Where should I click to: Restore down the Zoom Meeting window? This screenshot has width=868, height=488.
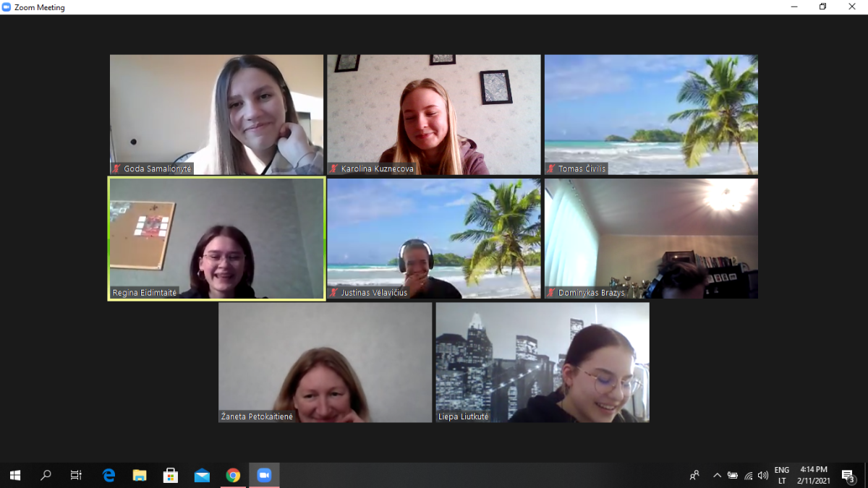coord(823,7)
